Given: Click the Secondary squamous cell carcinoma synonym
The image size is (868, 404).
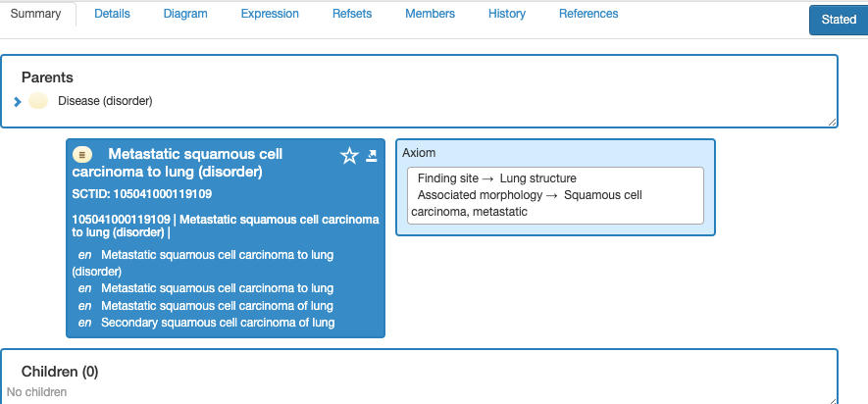Looking at the screenshot, I should 218,323.
